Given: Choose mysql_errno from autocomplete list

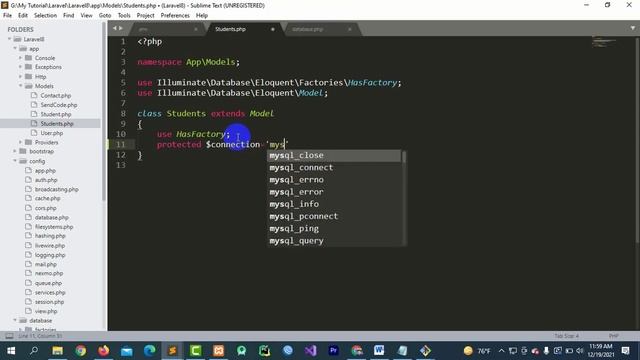Looking at the screenshot, I should [x=334, y=180].
